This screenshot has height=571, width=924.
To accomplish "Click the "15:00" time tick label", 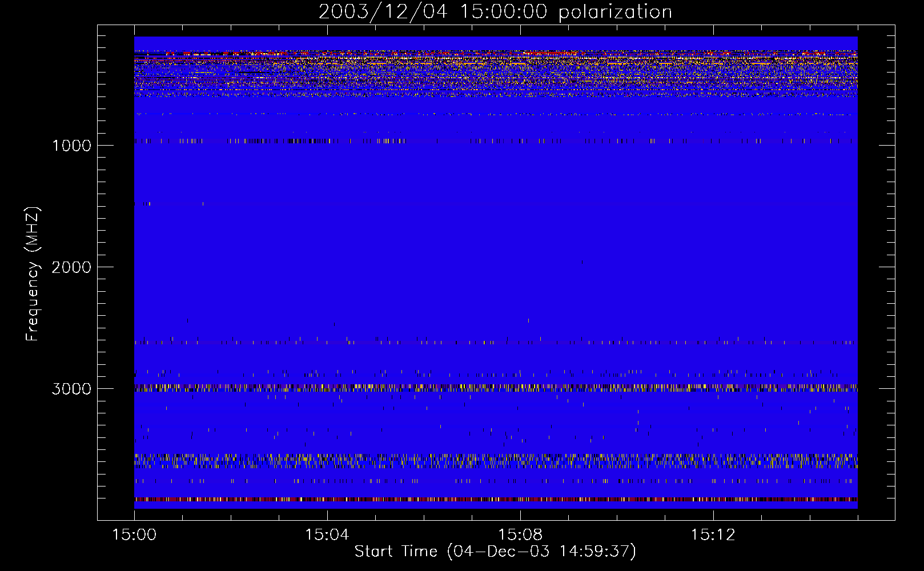I will point(134,535).
